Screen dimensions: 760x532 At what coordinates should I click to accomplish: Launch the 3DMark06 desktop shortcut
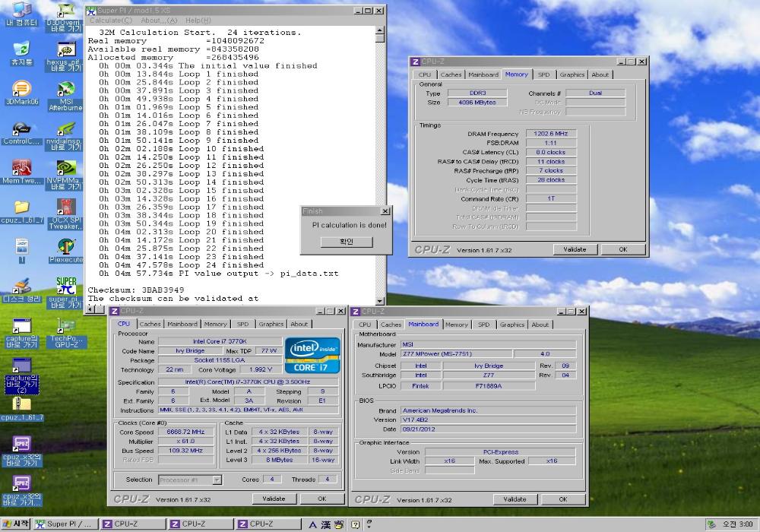(21, 93)
